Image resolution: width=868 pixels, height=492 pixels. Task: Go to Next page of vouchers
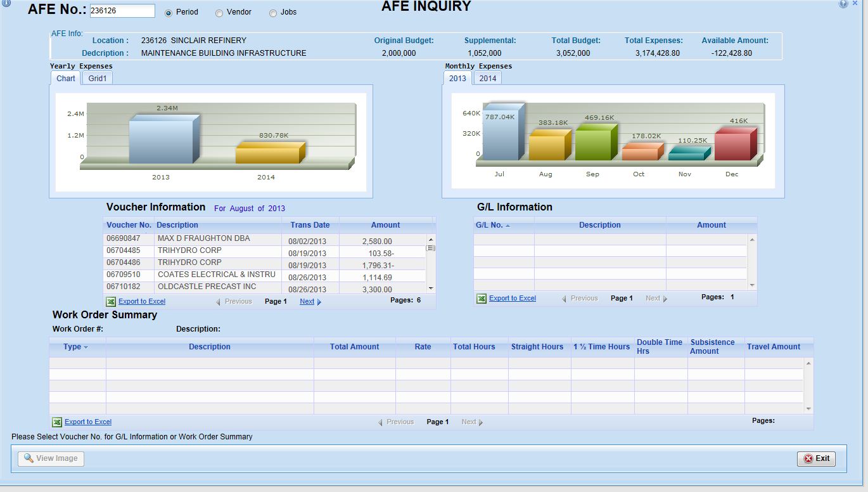[x=310, y=302]
